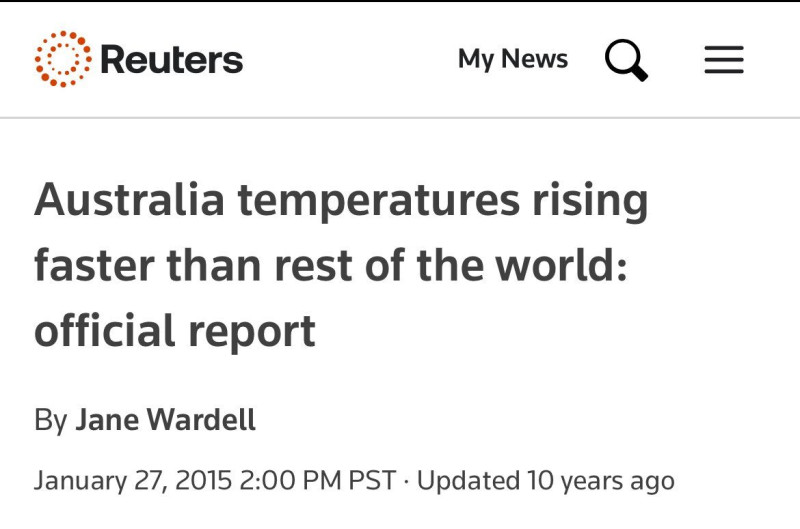
Task: Click the word 'temperatures' in headline
Action: click(379, 201)
